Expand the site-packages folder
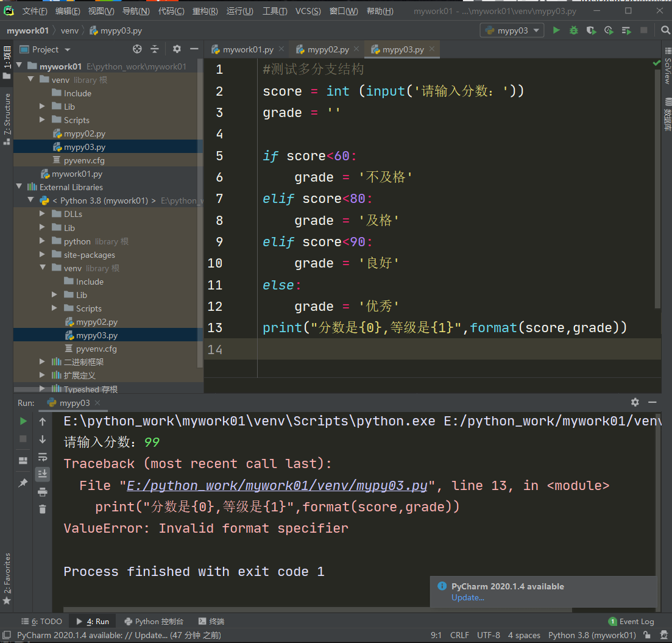672x643 pixels. coord(42,254)
